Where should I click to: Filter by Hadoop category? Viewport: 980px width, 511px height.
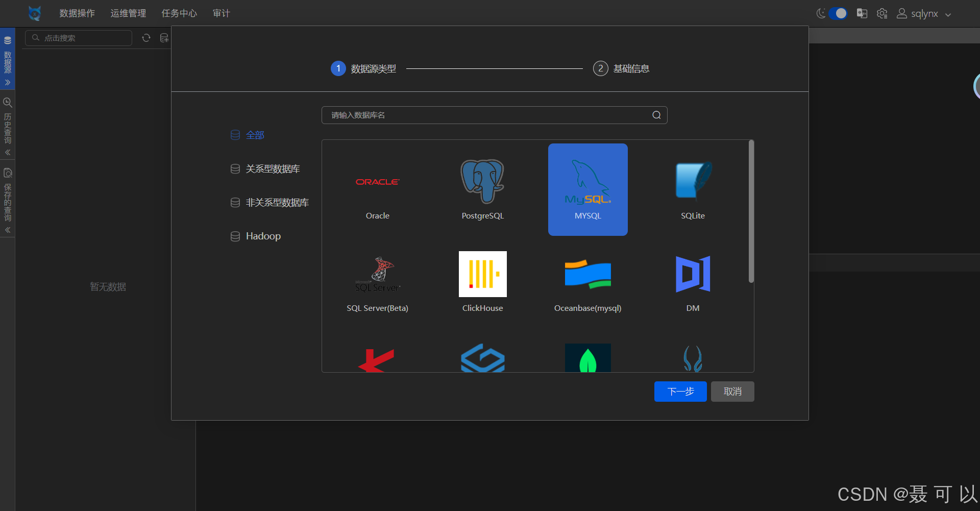click(x=256, y=236)
